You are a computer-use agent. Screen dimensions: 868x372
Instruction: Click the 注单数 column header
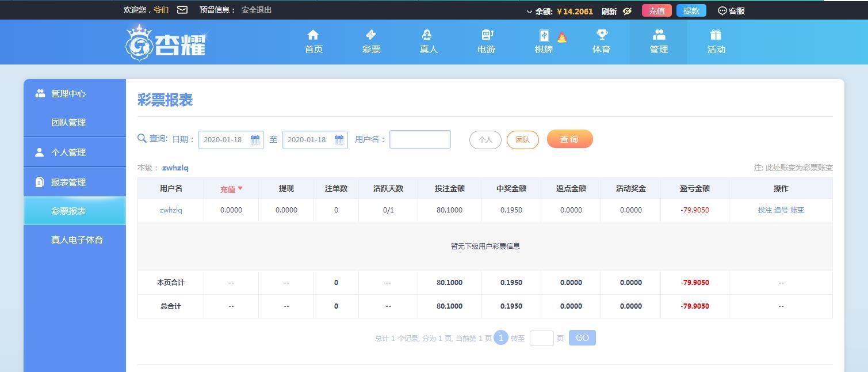336,188
